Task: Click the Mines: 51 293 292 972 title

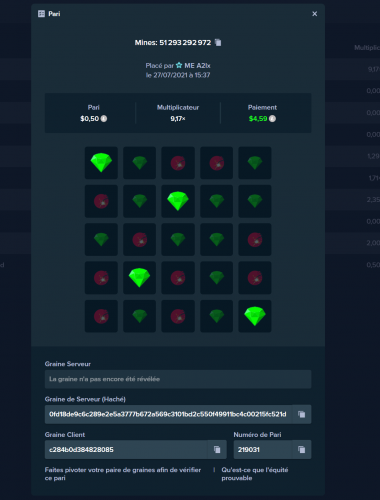Action: point(173,43)
